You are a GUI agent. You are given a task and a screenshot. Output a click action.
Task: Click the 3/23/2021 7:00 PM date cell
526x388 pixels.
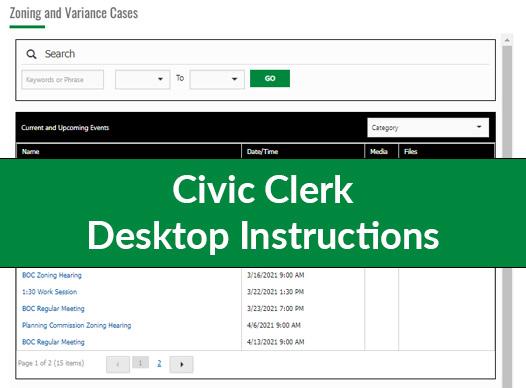(275, 309)
